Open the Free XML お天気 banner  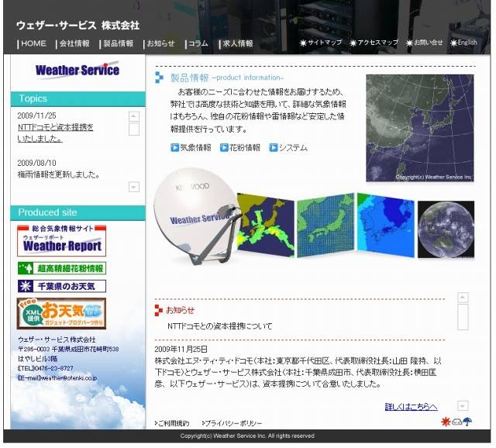(61, 314)
